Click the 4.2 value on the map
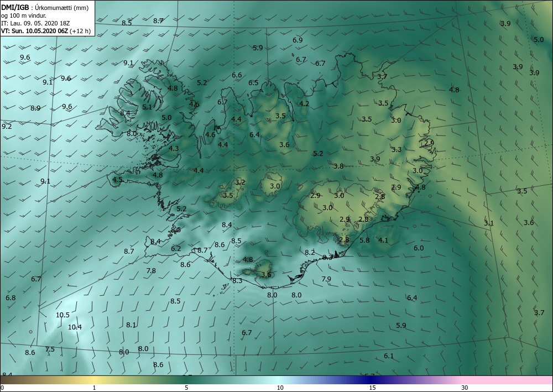This screenshot has height=392, width=553. 304,103
